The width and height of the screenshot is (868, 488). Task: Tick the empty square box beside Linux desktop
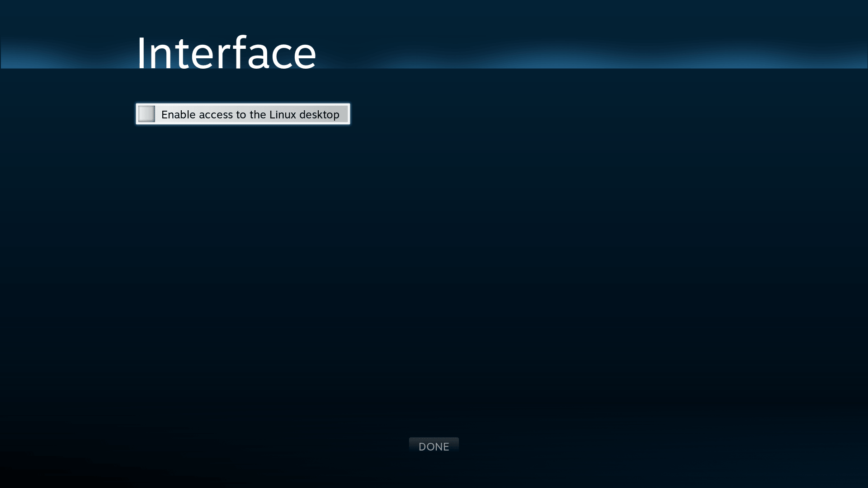click(146, 114)
